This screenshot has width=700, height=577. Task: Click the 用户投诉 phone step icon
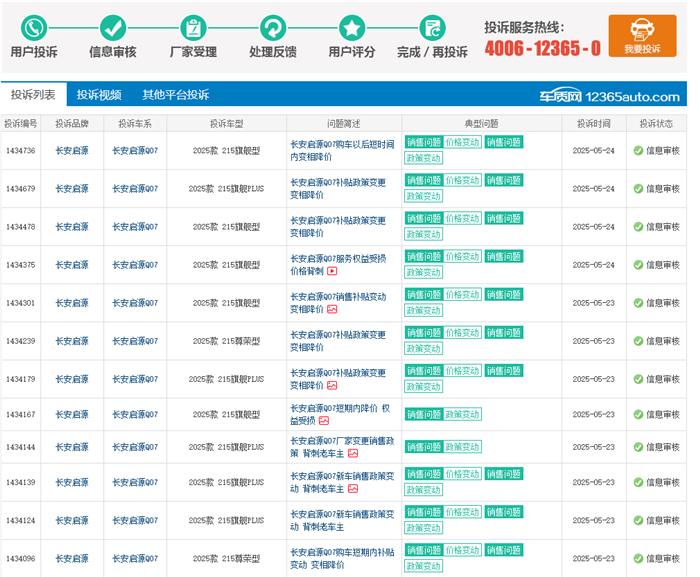coord(34,28)
